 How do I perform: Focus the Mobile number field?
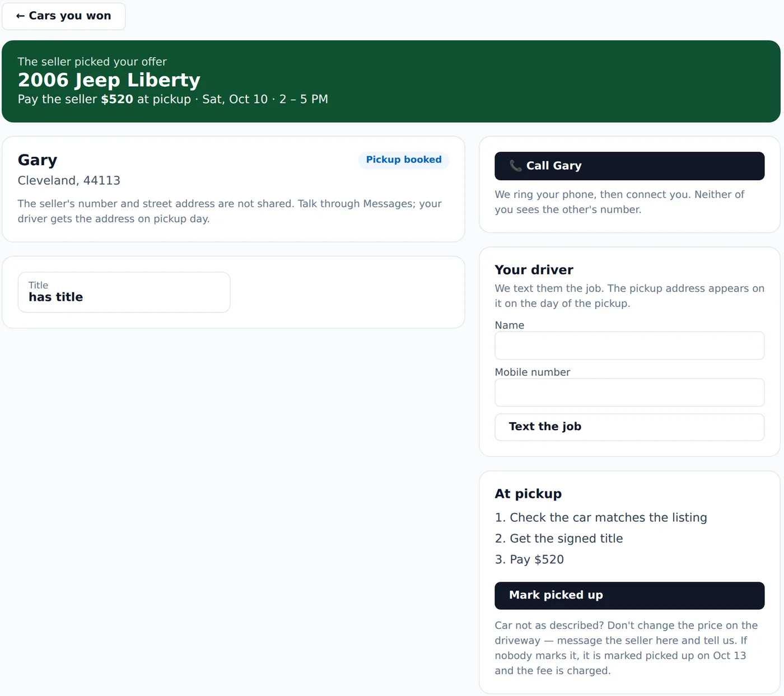coord(629,393)
